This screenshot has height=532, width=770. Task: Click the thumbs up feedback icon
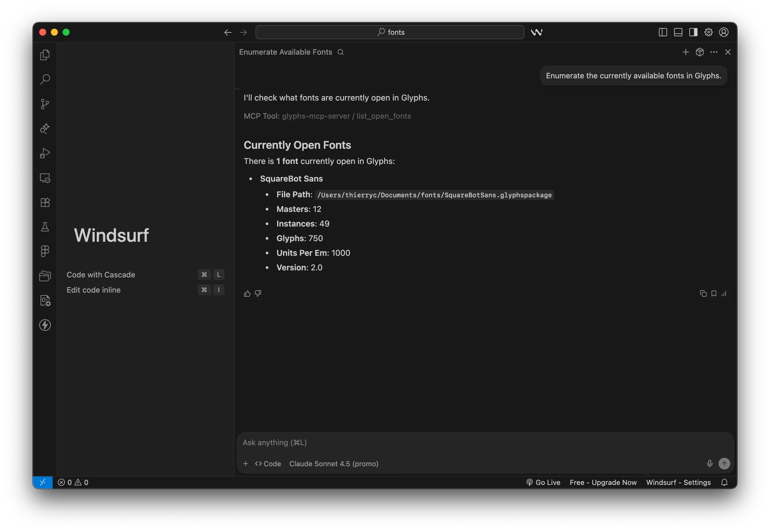(x=247, y=294)
